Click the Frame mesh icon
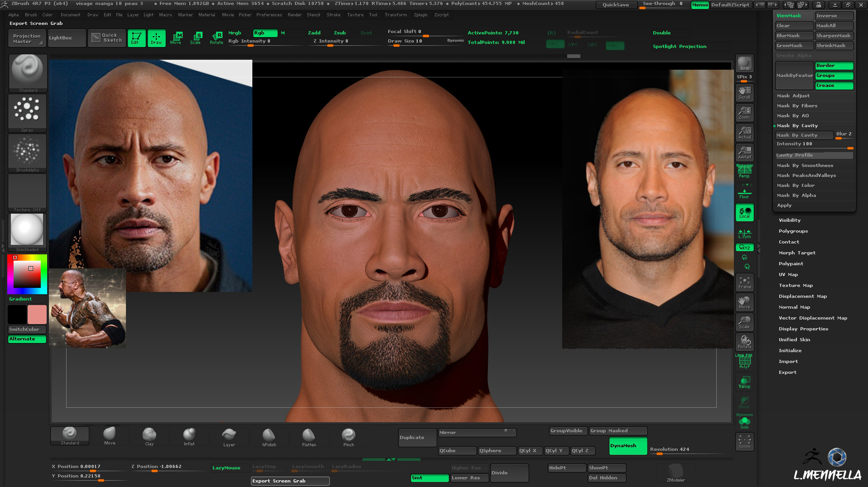Screen dimensions: 868x487 (x=744, y=282)
